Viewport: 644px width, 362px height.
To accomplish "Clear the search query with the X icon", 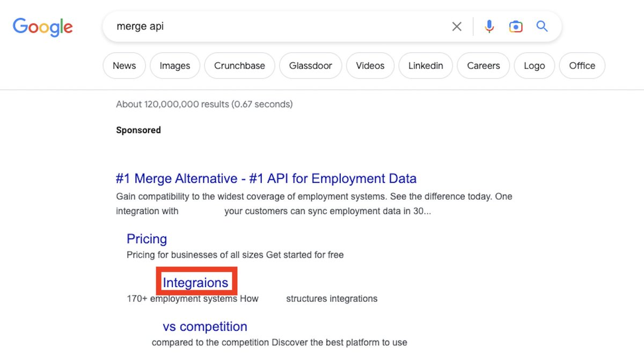I will [457, 26].
